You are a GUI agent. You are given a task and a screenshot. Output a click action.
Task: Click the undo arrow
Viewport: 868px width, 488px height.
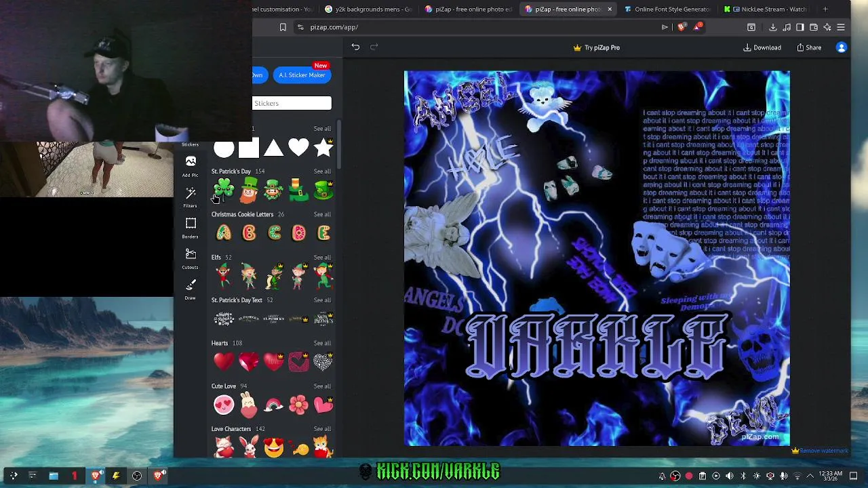pos(355,47)
